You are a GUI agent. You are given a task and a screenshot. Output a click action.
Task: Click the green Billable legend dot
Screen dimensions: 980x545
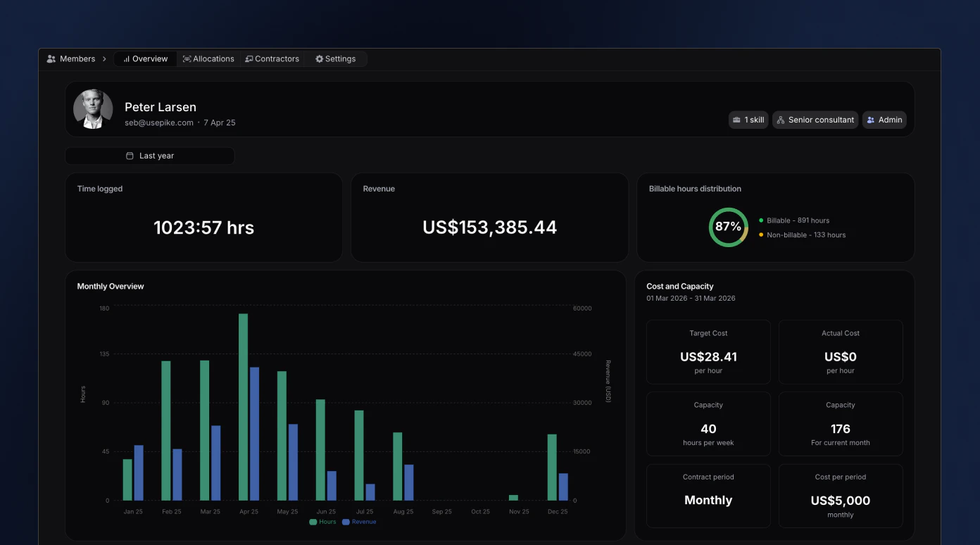click(761, 220)
